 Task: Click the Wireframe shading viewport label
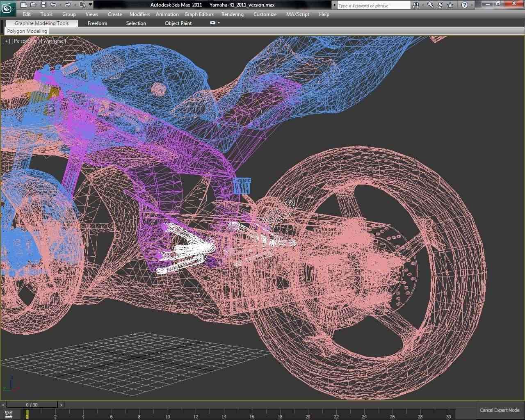[53, 41]
